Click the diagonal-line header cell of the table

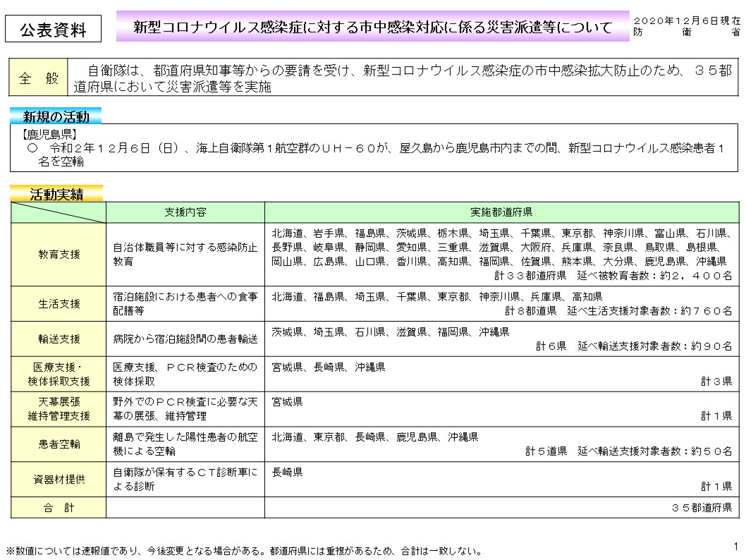[x=59, y=212]
